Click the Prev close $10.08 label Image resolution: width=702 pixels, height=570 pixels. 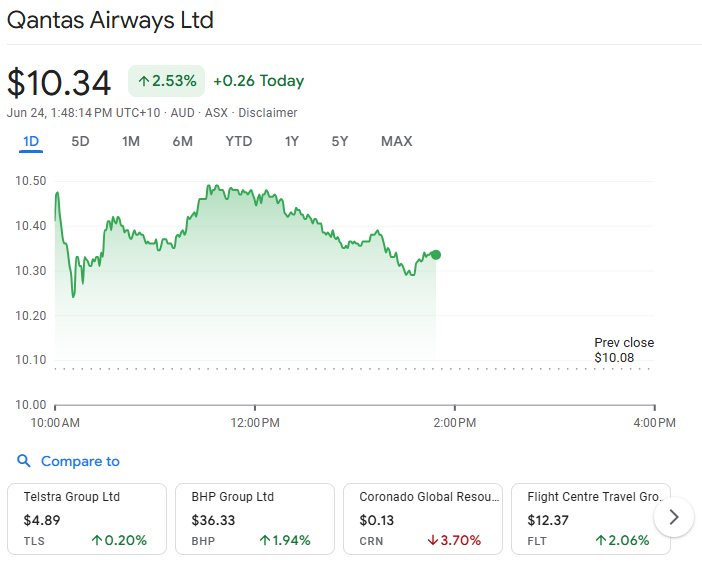point(624,350)
